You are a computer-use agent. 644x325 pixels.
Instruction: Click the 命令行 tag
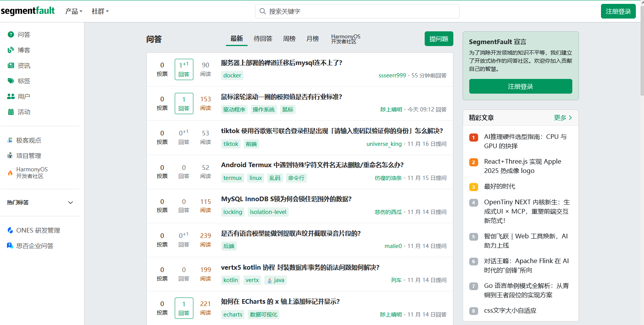(x=296, y=178)
